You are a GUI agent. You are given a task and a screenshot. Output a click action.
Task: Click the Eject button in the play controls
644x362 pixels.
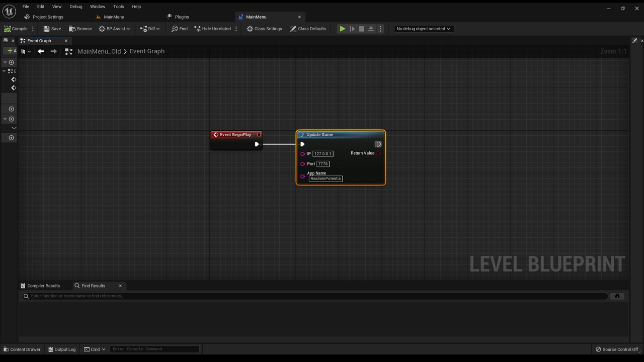pyautogui.click(x=371, y=29)
